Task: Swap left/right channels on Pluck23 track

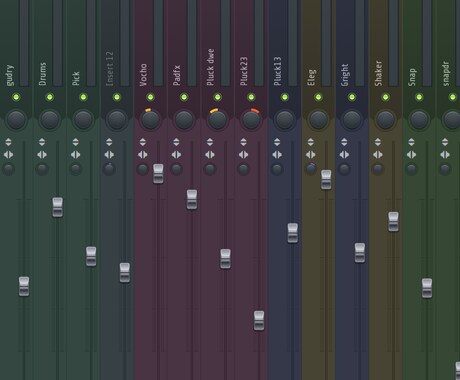Action: (x=243, y=155)
